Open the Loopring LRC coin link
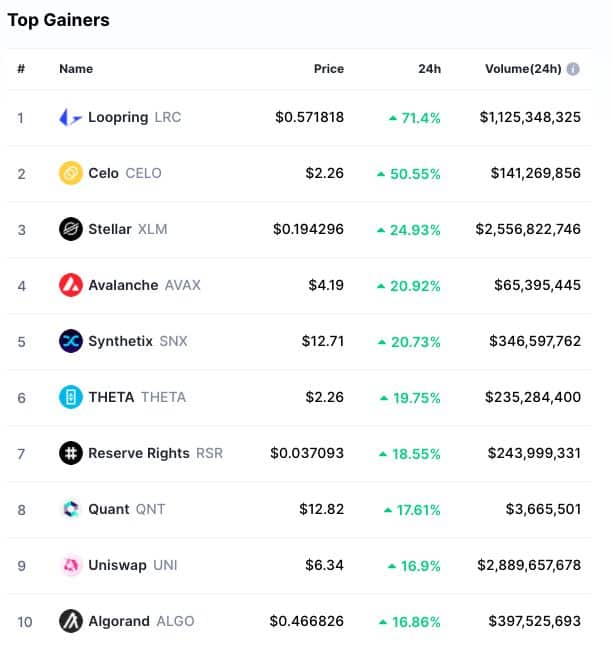Viewport: 612px width, 646px height. (134, 117)
